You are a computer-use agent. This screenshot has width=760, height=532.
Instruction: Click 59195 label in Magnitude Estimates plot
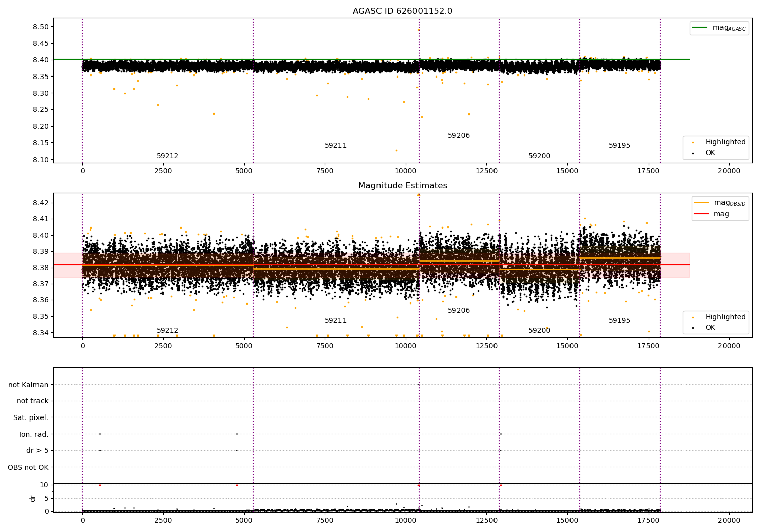(x=619, y=321)
